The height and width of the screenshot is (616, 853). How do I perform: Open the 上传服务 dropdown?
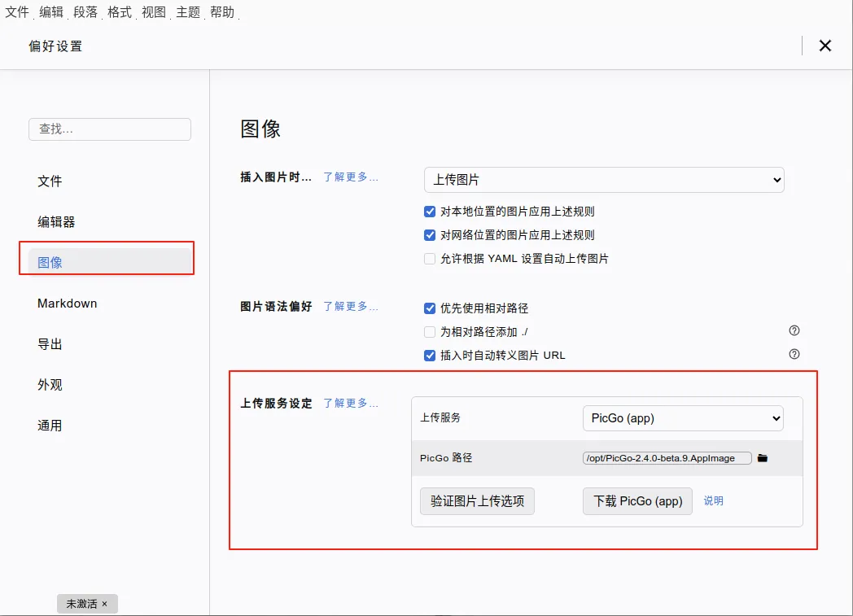click(682, 417)
